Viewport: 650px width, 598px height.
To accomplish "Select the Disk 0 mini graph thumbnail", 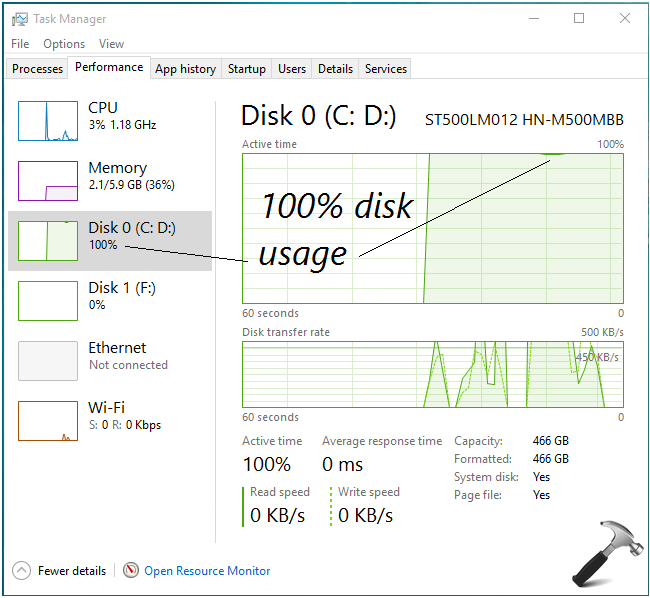I will (48, 241).
